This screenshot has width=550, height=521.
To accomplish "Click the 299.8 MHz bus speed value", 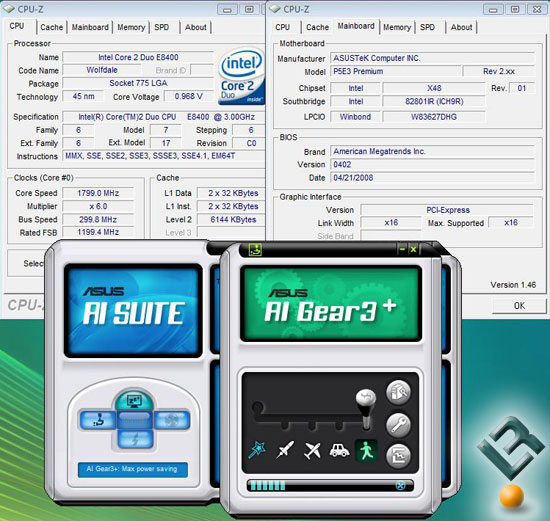I will click(98, 220).
